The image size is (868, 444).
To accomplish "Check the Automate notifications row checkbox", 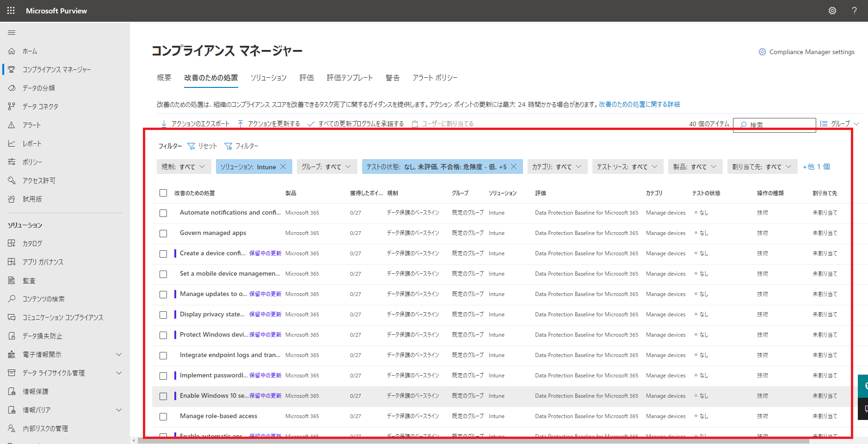I will [163, 213].
